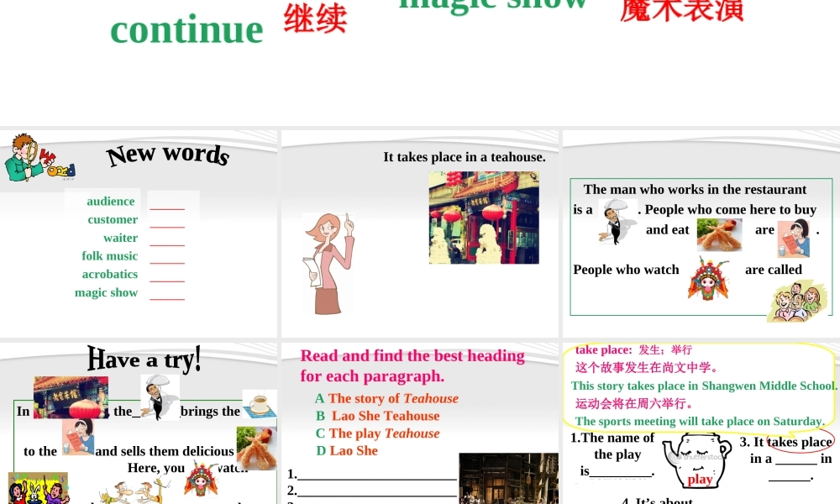The height and width of the screenshot is (504, 840).
Task: Click the coffee cup image after "brings the"
Action: 260,404
